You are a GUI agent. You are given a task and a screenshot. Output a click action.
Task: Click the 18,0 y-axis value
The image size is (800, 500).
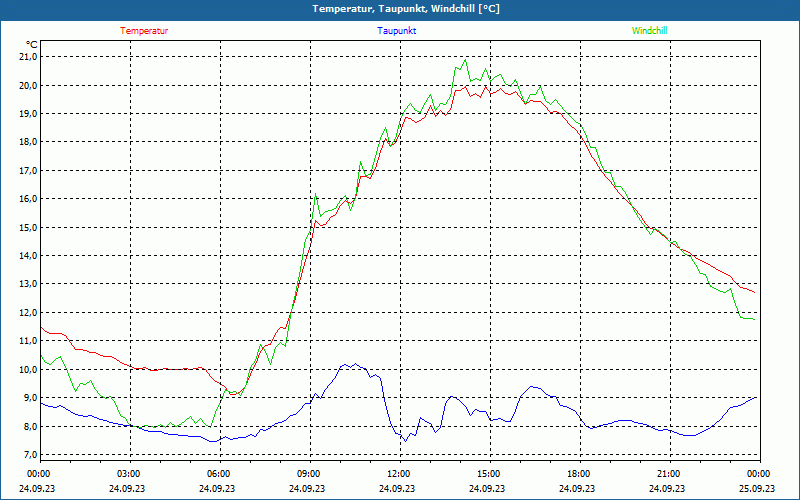(x=28, y=142)
